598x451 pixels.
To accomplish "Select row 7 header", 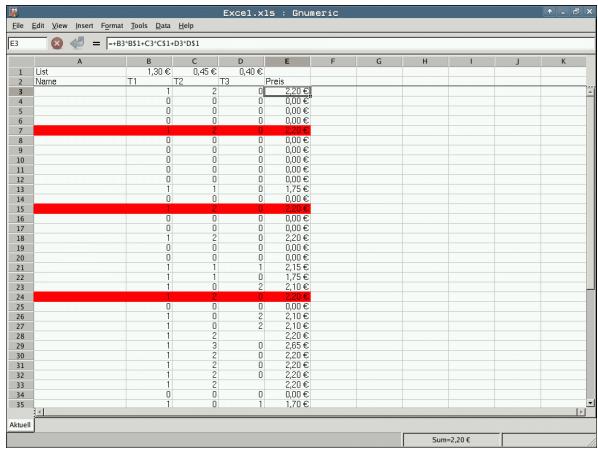I will click(x=20, y=131).
